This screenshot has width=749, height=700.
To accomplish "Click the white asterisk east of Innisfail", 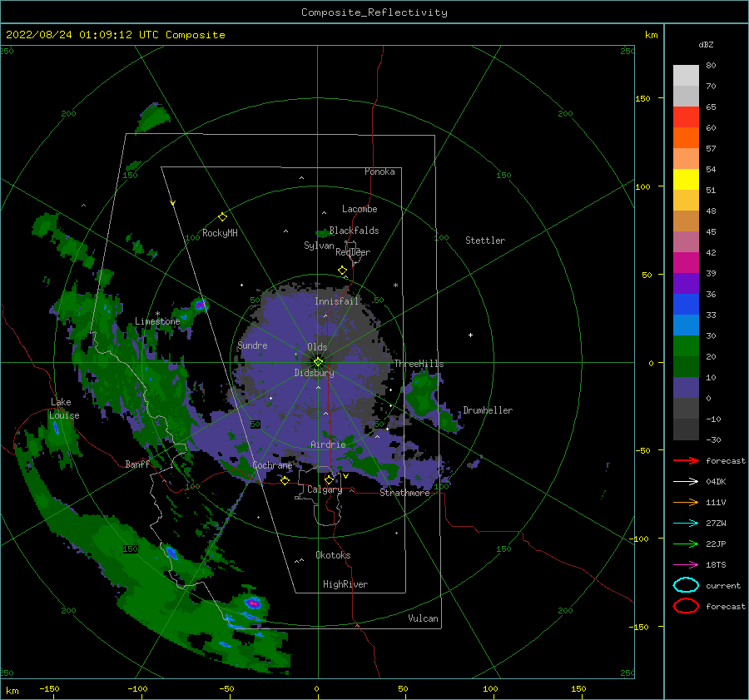I will (x=395, y=285).
